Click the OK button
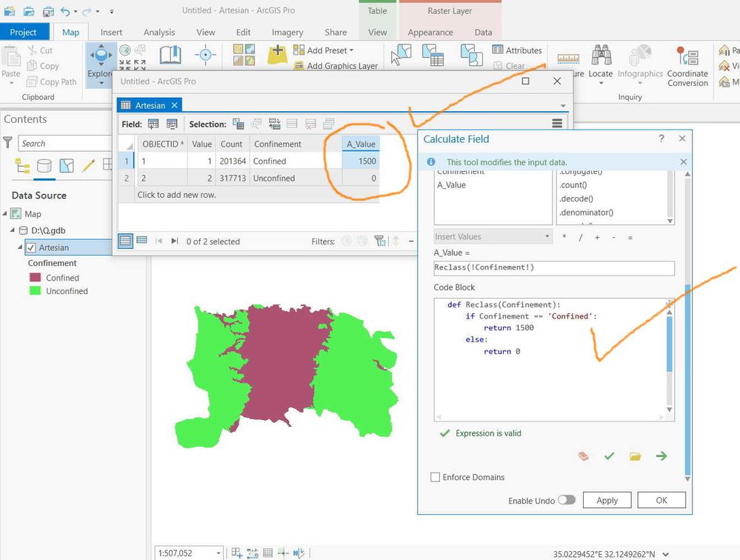740x560 pixels. [661, 500]
